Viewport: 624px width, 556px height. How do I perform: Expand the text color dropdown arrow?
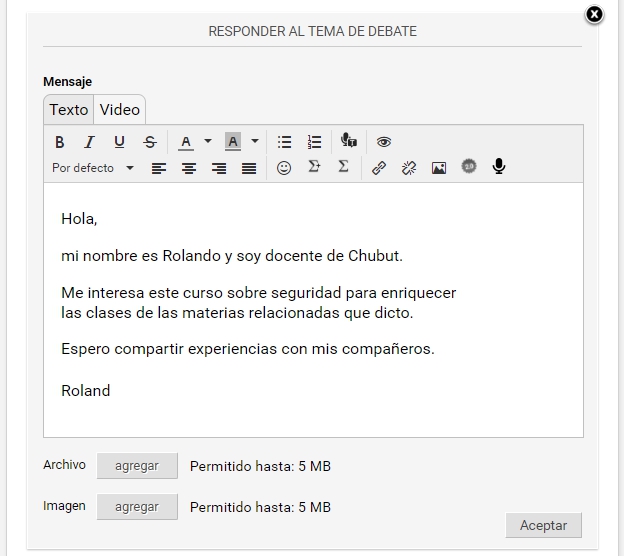tap(208, 142)
